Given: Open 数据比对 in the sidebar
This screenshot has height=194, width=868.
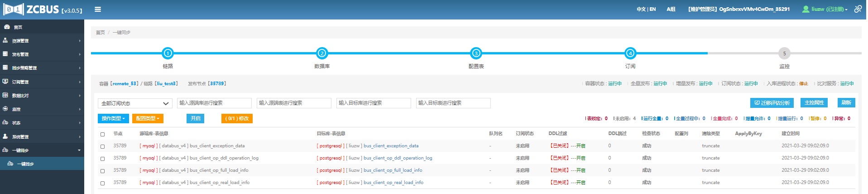Looking at the screenshot, I should tap(20, 96).
